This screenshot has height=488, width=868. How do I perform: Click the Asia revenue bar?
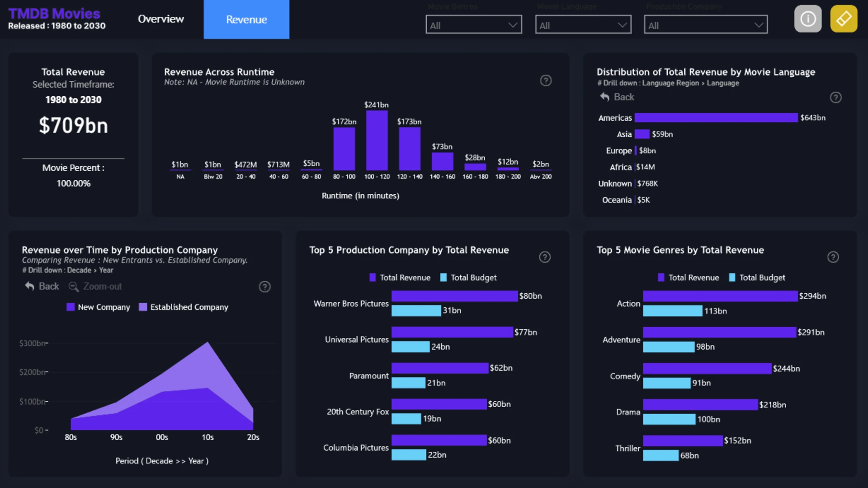click(642, 134)
